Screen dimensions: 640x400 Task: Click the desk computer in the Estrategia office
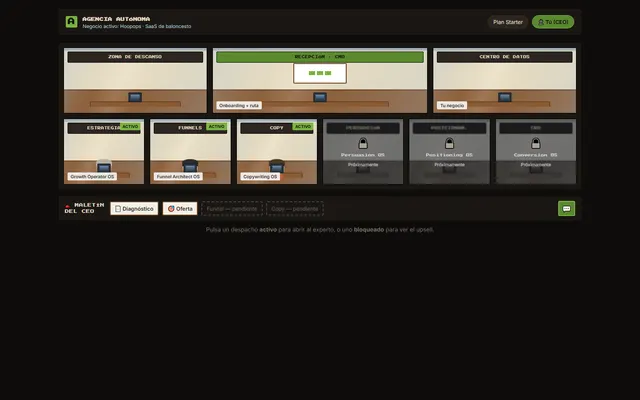(x=104, y=167)
